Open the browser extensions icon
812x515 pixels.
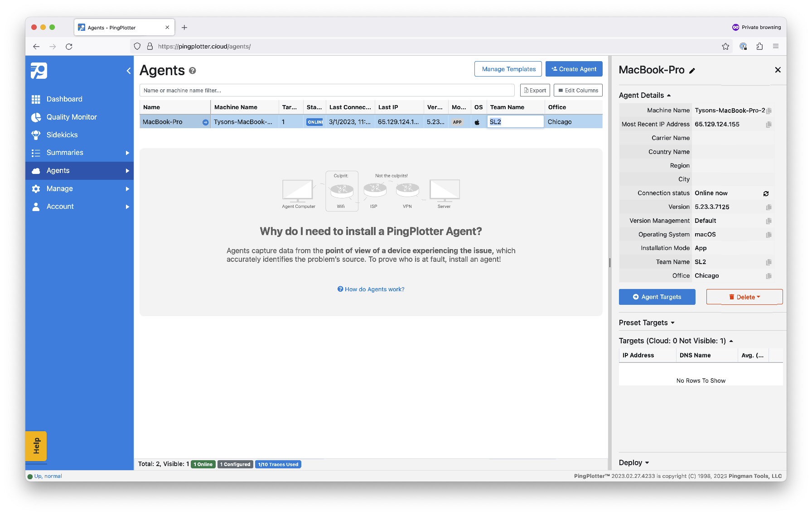(759, 46)
